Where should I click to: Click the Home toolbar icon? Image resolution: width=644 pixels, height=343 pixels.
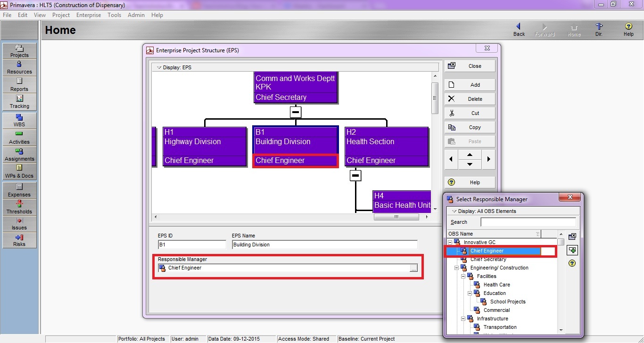coord(574,28)
